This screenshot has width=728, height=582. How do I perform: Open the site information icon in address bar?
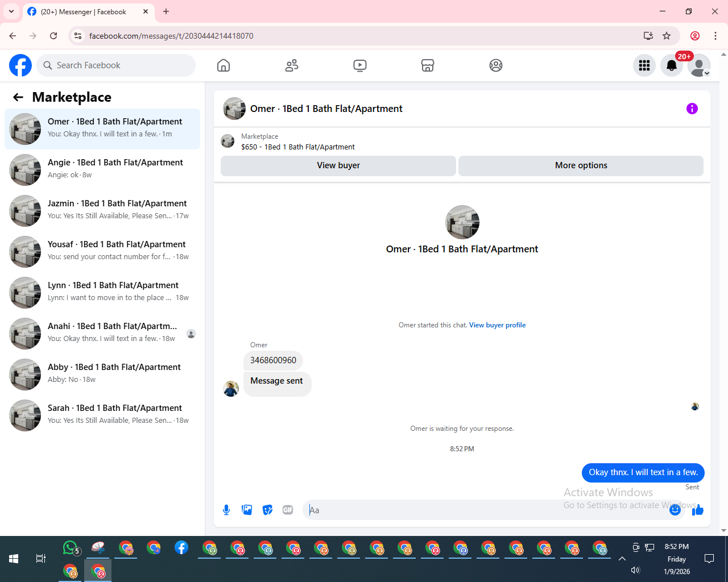pyautogui.click(x=78, y=36)
